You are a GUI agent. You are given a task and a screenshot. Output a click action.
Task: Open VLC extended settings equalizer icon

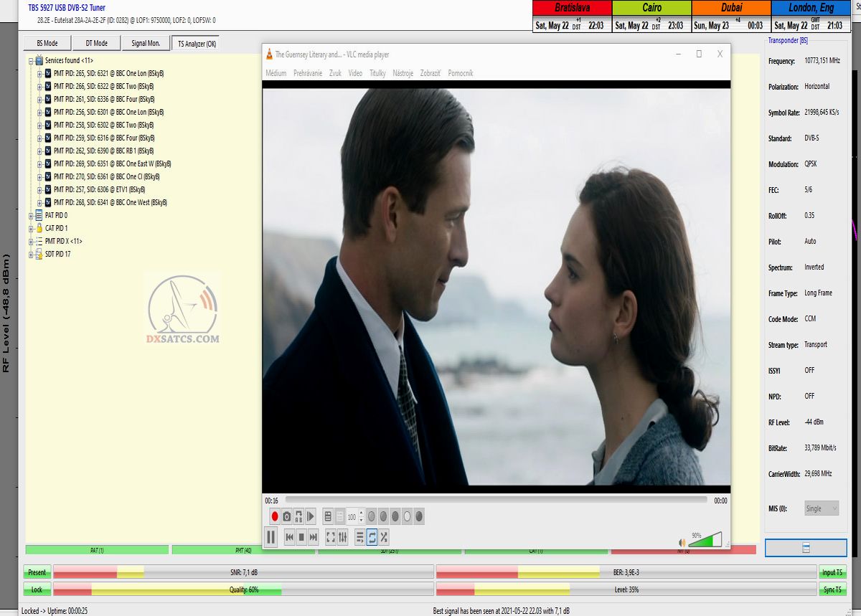(x=343, y=536)
